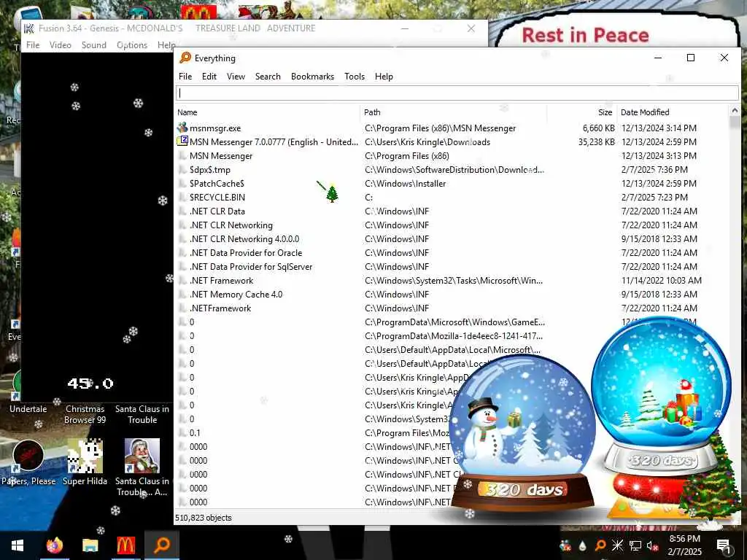This screenshot has width=747, height=560.
Task: Focus the Everything search box
Action: tap(457, 93)
